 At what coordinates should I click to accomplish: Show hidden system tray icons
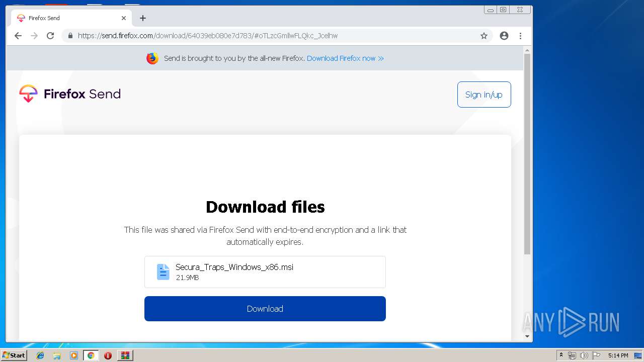click(561, 355)
